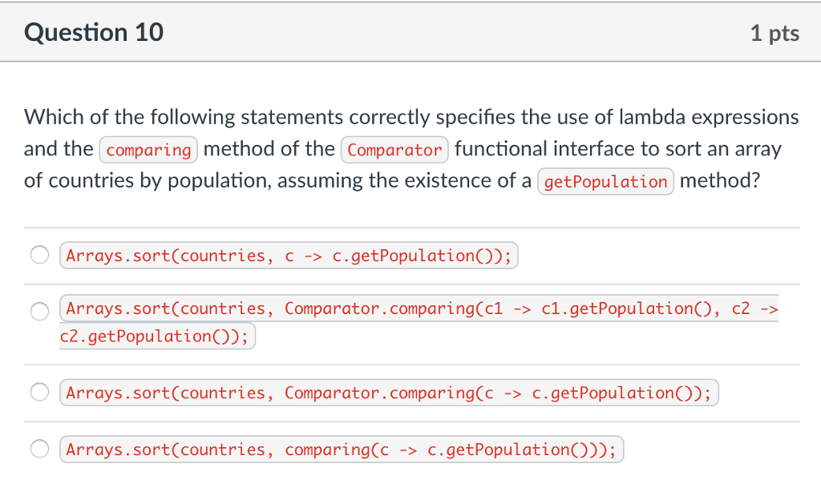Click the gray question header bar
The height and width of the screenshot is (504, 821).
click(410, 32)
